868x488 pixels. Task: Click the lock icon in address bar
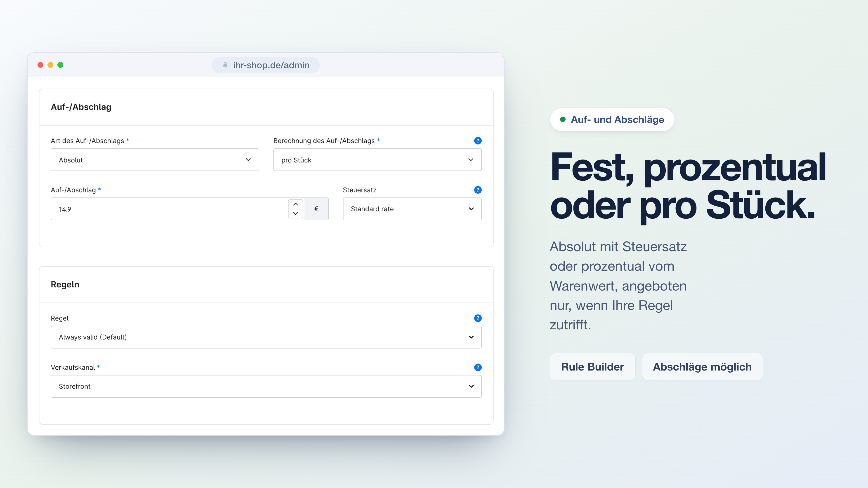[x=225, y=65]
